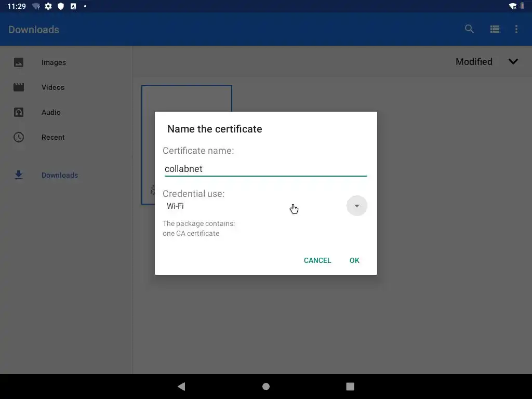Tap the 11:29 clock
The image size is (532, 399).
(x=17, y=6)
